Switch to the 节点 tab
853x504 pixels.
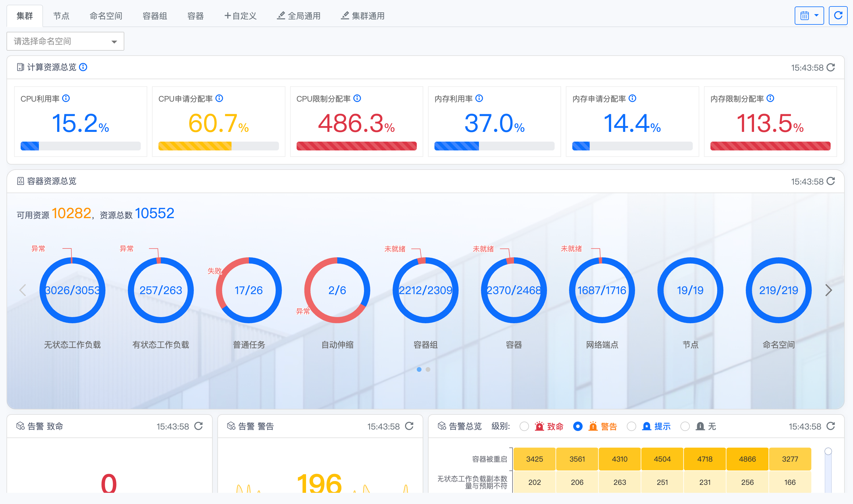click(x=61, y=16)
